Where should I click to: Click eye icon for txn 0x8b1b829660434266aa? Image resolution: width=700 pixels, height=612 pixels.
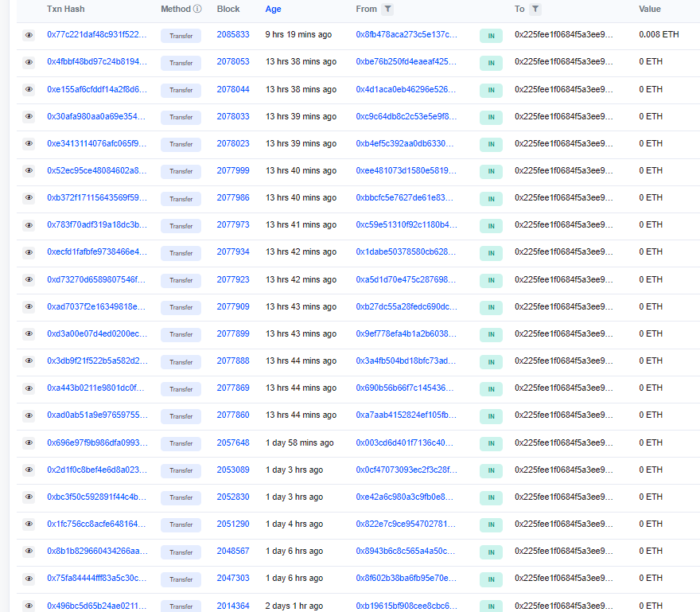pos(29,552)
